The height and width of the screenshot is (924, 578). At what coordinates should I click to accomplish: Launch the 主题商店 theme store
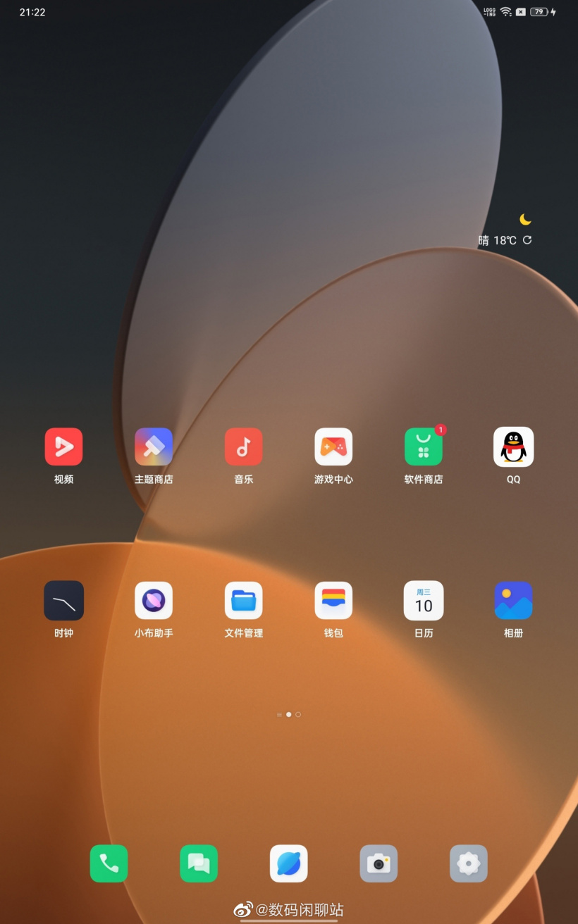(x=154, y=447)
